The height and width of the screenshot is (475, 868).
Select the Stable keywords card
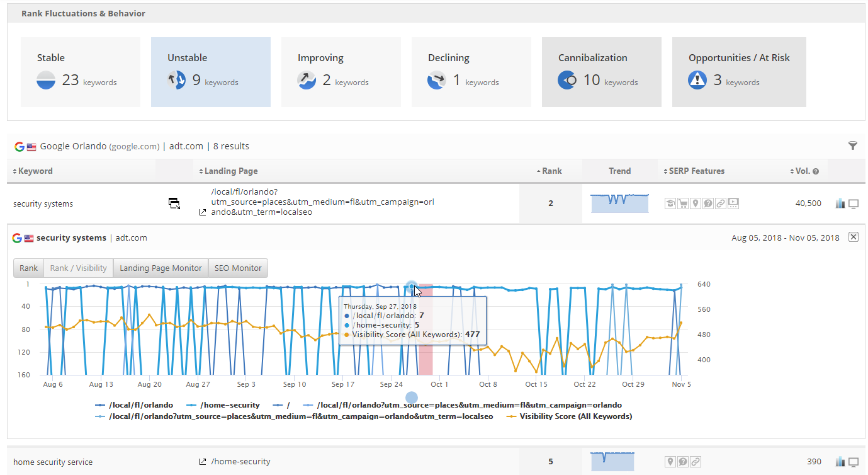pyautogui.click(x=81, y=72)
